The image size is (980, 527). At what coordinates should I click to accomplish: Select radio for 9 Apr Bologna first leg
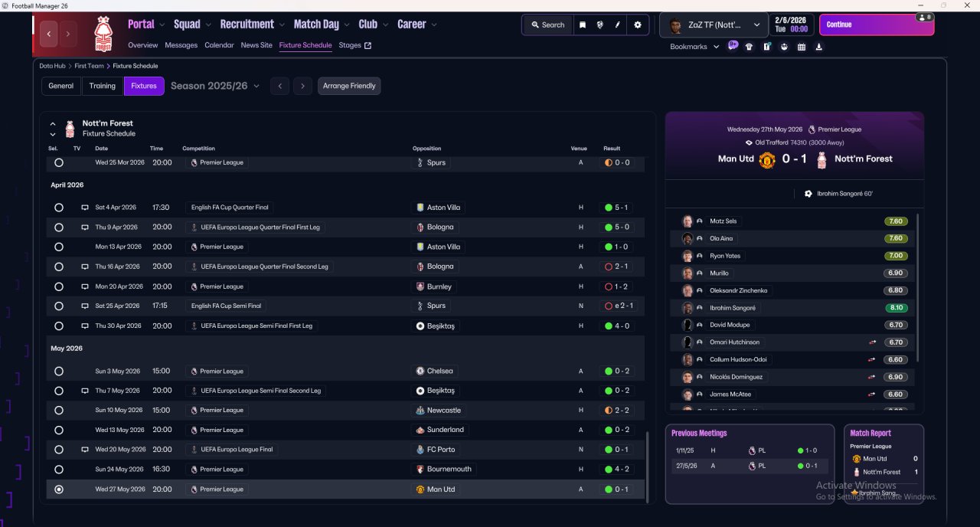pyautogui.click(x=59, y=227)
